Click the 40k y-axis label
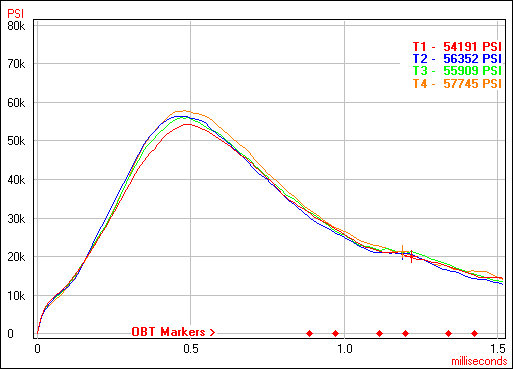 [x=16, y=180]
